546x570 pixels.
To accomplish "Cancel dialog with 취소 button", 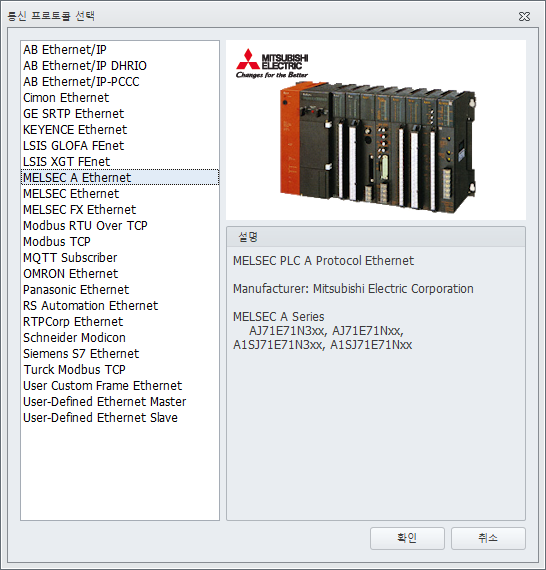I will [488, 538].
